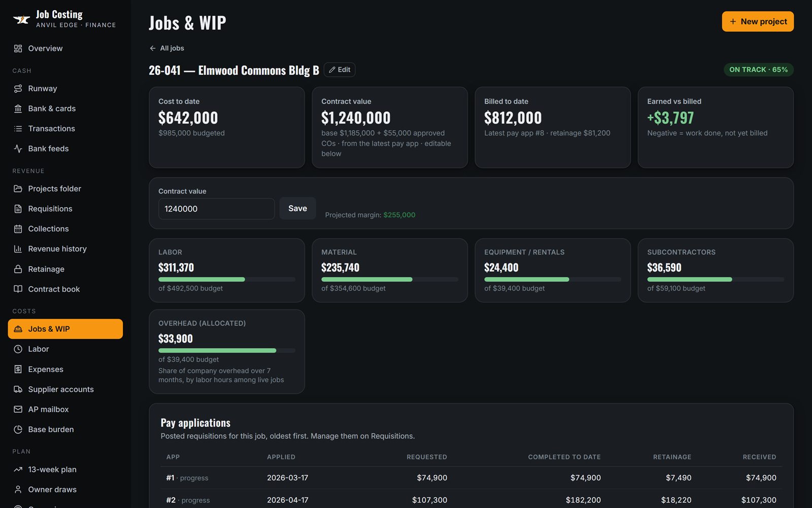Click the Projects folder icon
Viewport: 812px width, 508px height.
pyautogui.click(x=18, y=188)
